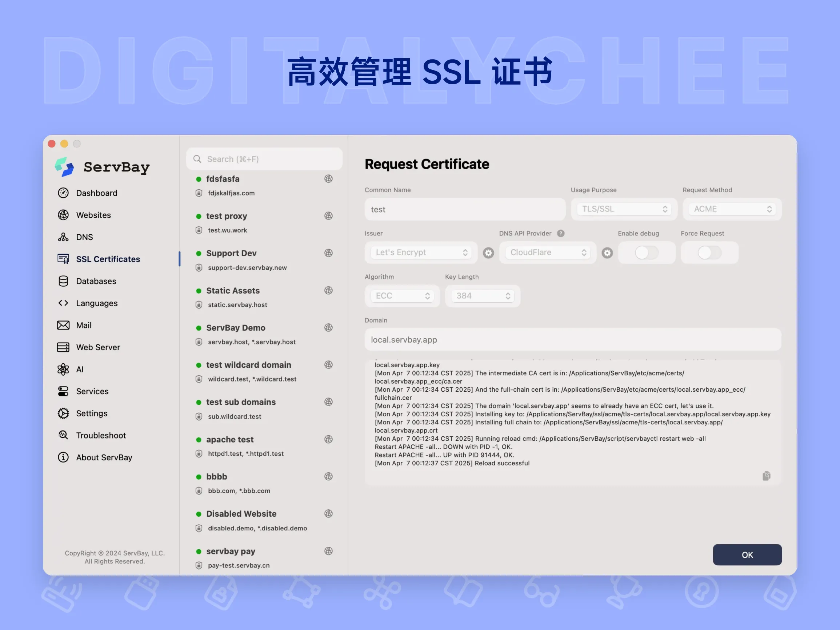
Task: Click the DNS network icon
Action: pos(63,237)
